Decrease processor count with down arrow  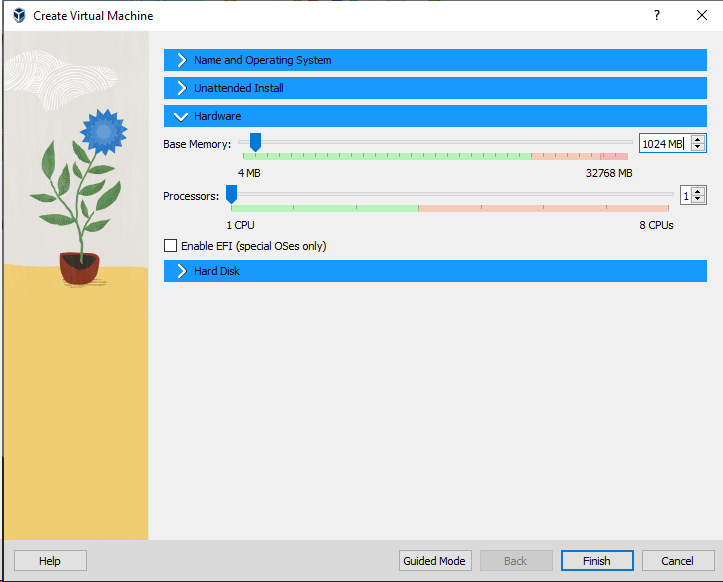click(x=698, y=199)
